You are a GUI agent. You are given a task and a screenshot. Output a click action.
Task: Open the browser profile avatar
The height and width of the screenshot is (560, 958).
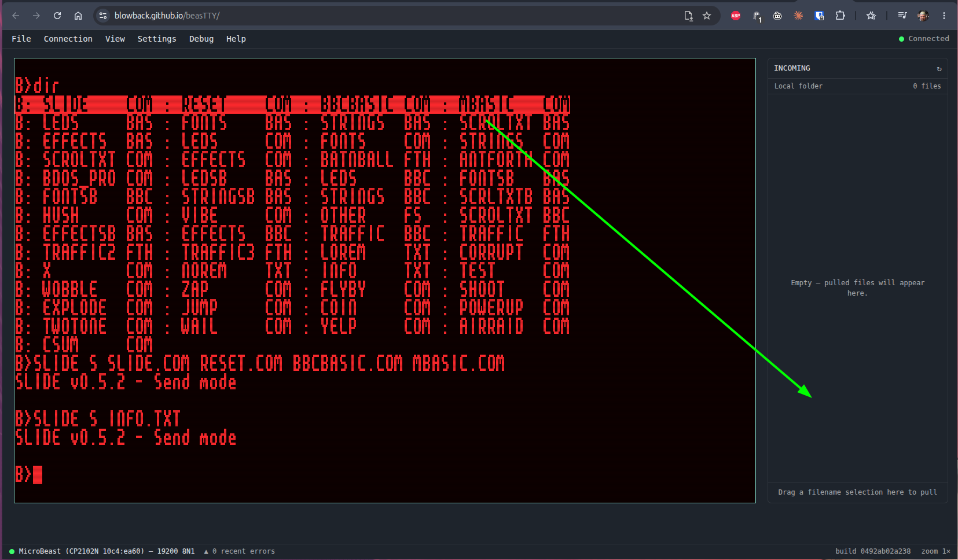pos(923,16)
